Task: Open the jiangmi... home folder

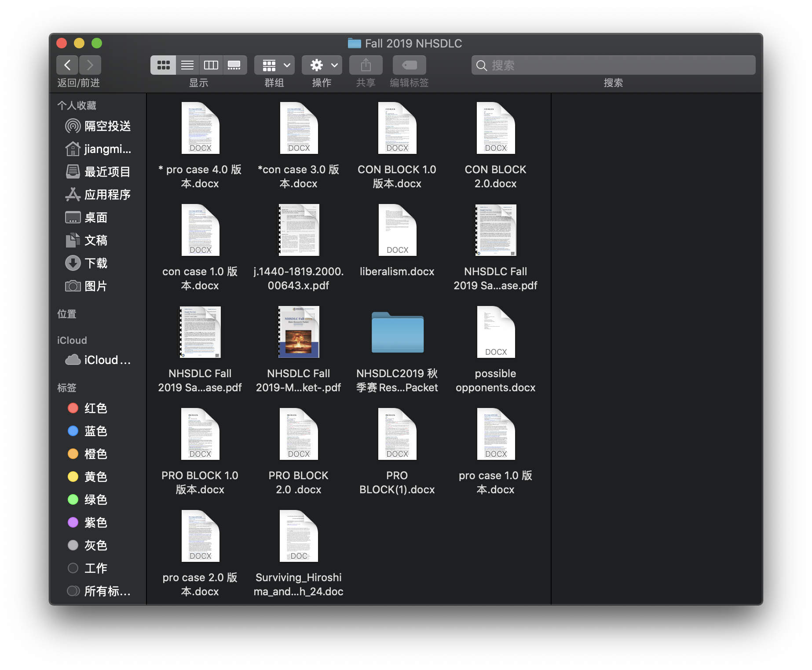Action: [x=98, y=149]
